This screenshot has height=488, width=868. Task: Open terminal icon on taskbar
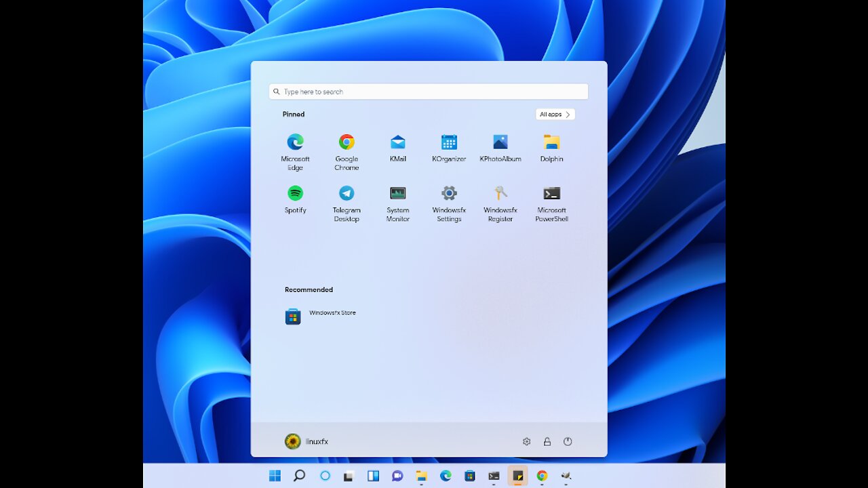[x=494, y=476]
